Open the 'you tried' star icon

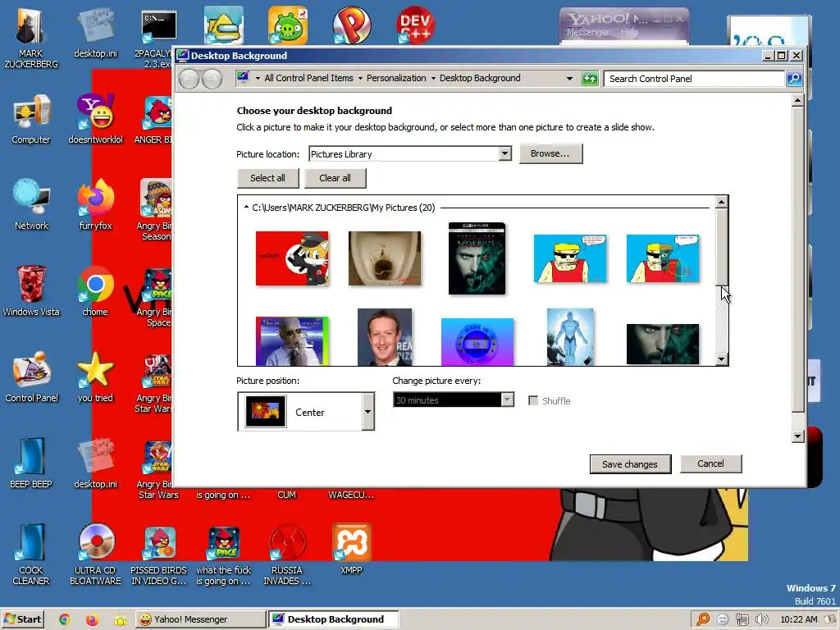[x=95, y=377]
